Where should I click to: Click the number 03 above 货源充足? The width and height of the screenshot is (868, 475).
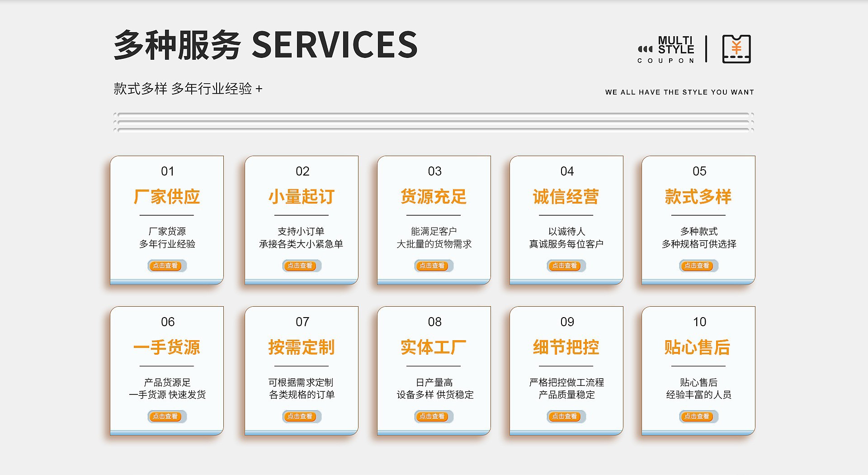[435, 171]
